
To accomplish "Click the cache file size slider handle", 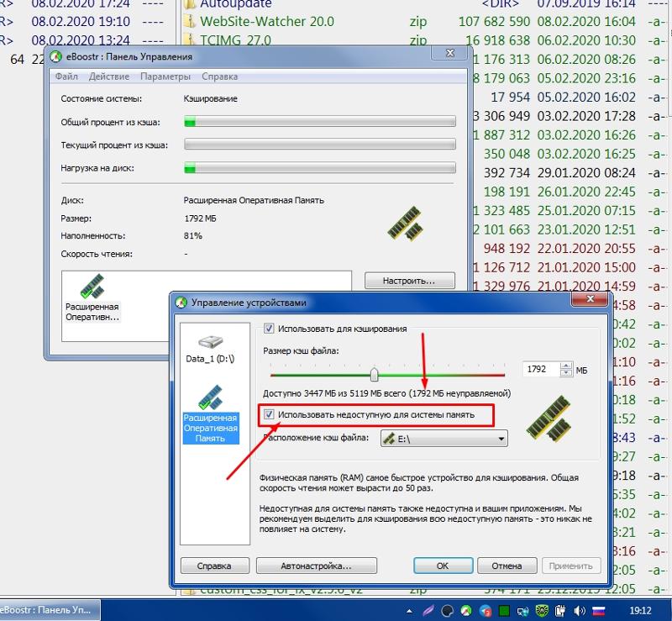I will click(x=374, y=374).
